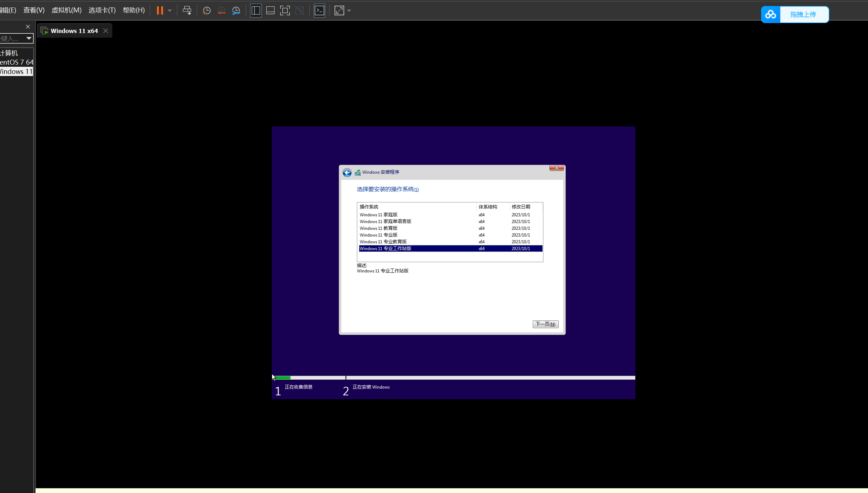Screen dimensions: 868x493
Task: Open the 编辑(E) menu
Action: coord(8,10)
